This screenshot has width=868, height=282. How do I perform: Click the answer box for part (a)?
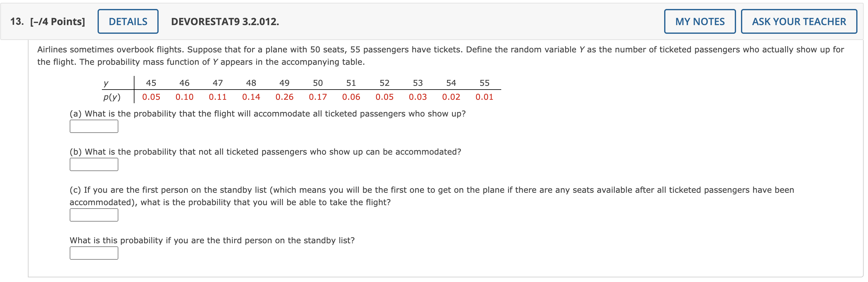pos(94,126)
